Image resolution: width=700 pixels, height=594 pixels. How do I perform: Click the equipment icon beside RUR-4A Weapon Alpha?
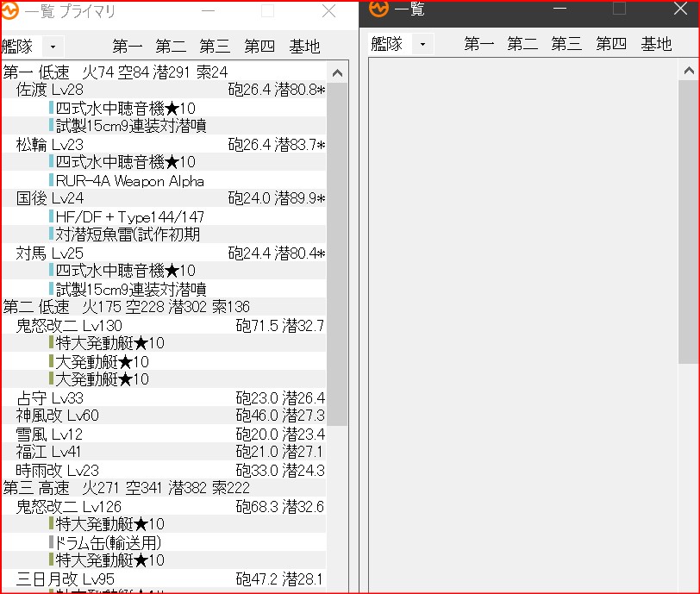[52, 181]
